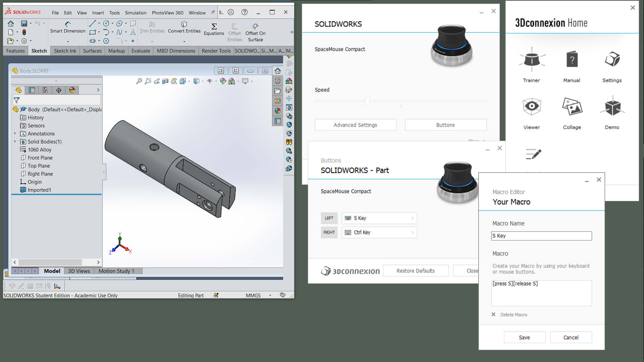Open Manual in 3Dconnexion Home
644x362 pixels.
[572, 66]
